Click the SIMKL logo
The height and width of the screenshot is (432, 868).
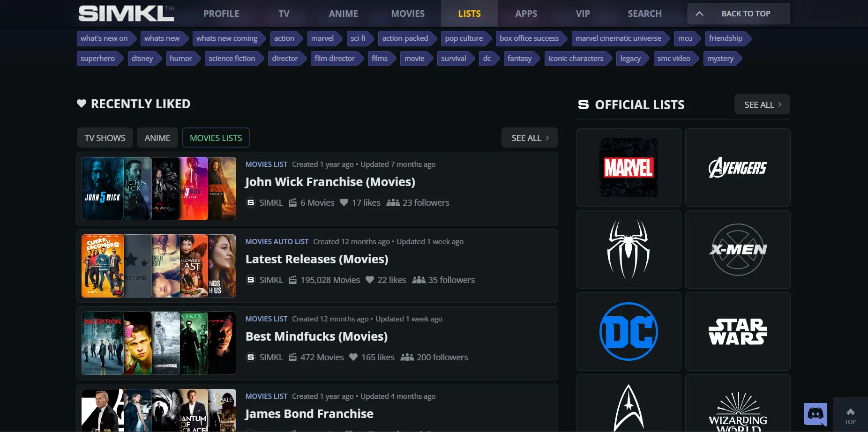click(x=126, y=14)
